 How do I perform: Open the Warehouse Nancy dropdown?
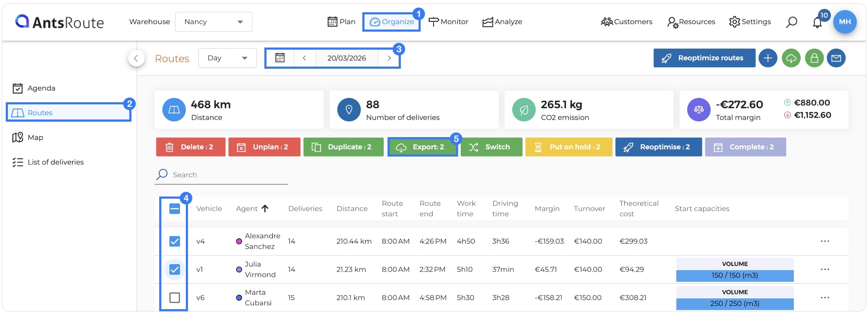(214, 22)
